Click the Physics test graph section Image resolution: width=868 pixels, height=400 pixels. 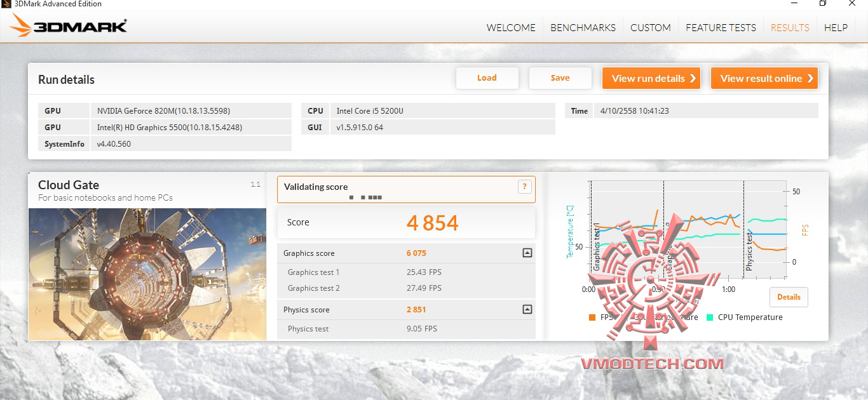coord(764,229)
